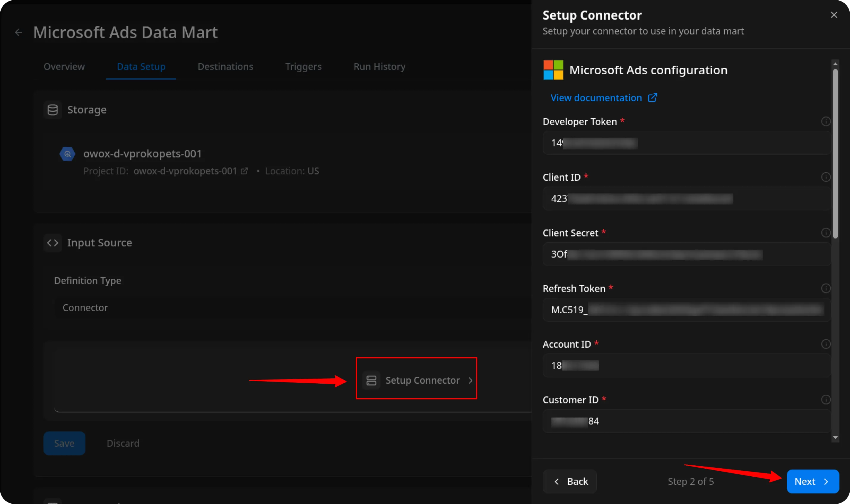Switch to the Overview tab
The image size is (850, 504).
click(64, 67)
